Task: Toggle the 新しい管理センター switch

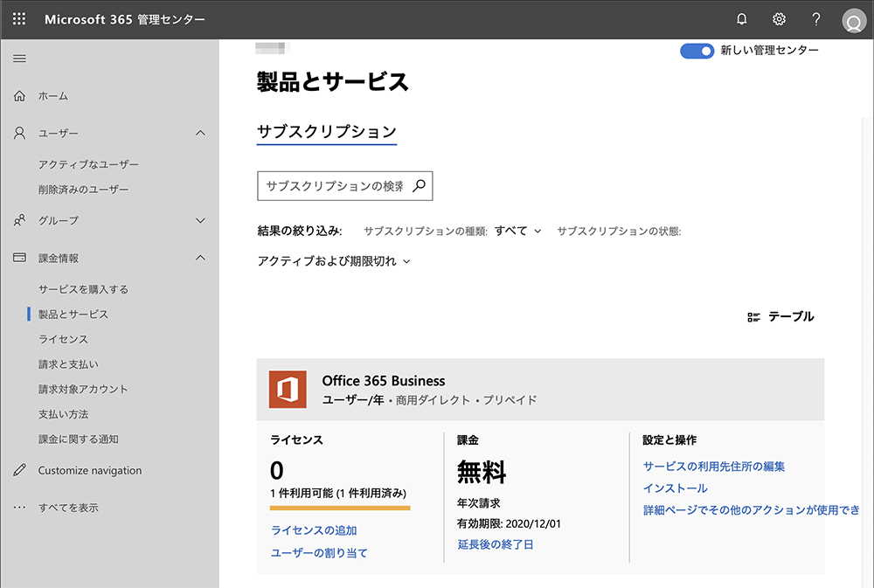Action: point(697,51)
